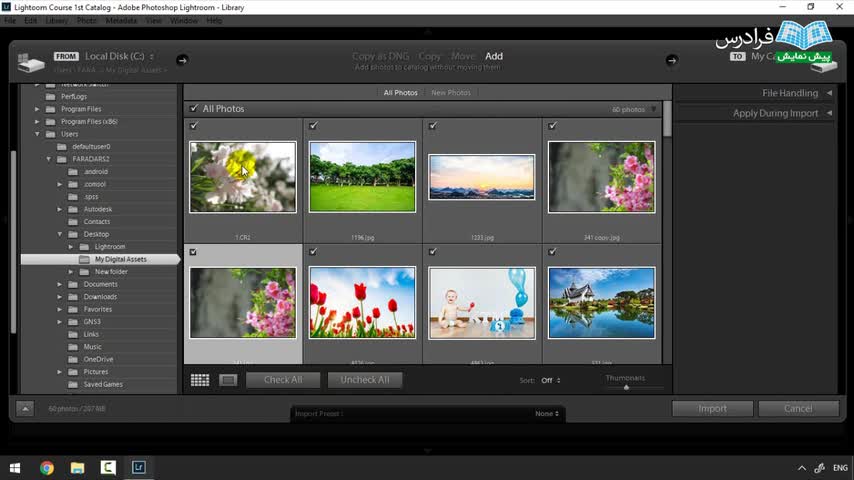Click the photo grid vertical scrollbar
Image resolution: width=854 pixels, height=480 pixels.
(667, 118)
